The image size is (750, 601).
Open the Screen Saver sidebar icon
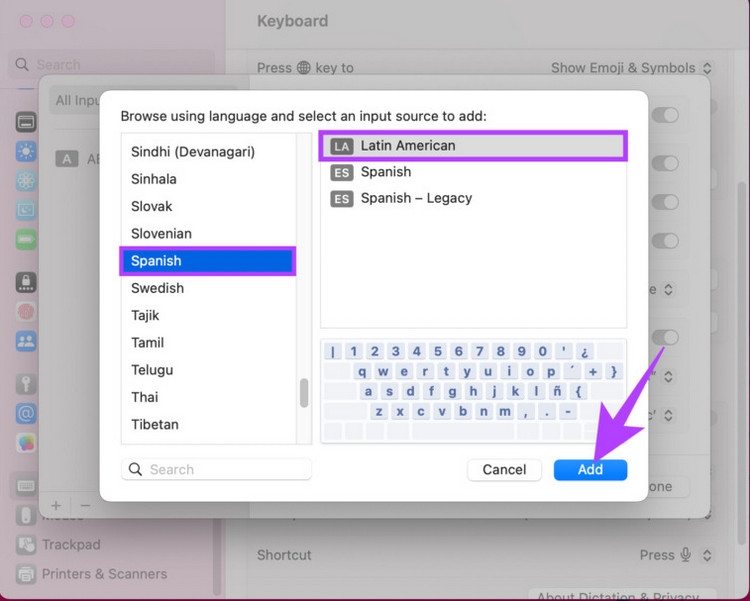pyautogui.click(x=26, y=210)
